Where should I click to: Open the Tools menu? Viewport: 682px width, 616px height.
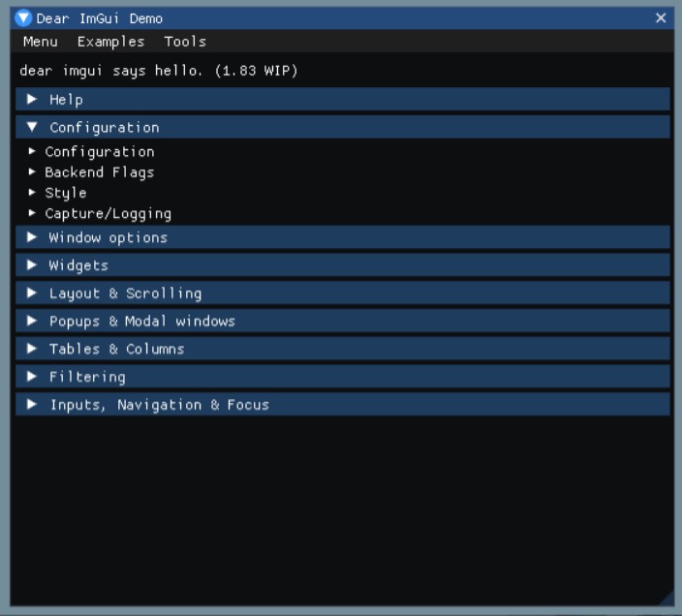185,42
